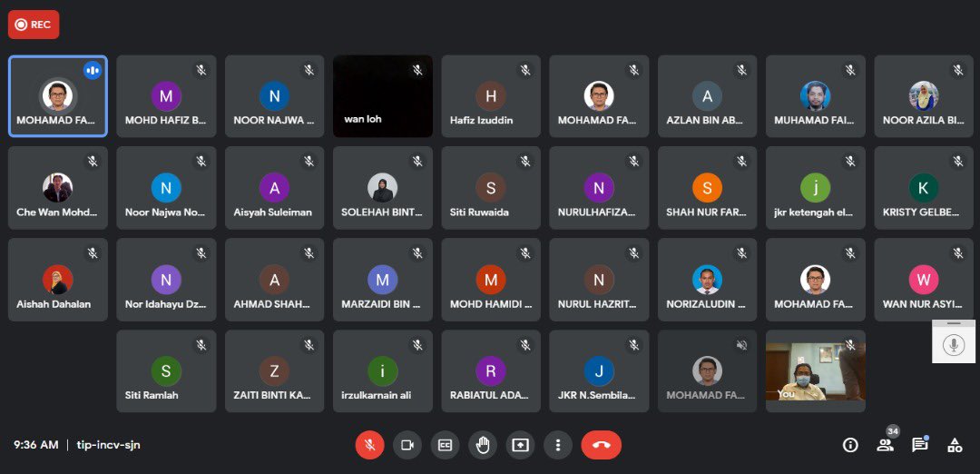Viewport: 980px width, 474px height.
Task: Click the N avatar of NURULHAFIZA
Action: coord(599,188)
